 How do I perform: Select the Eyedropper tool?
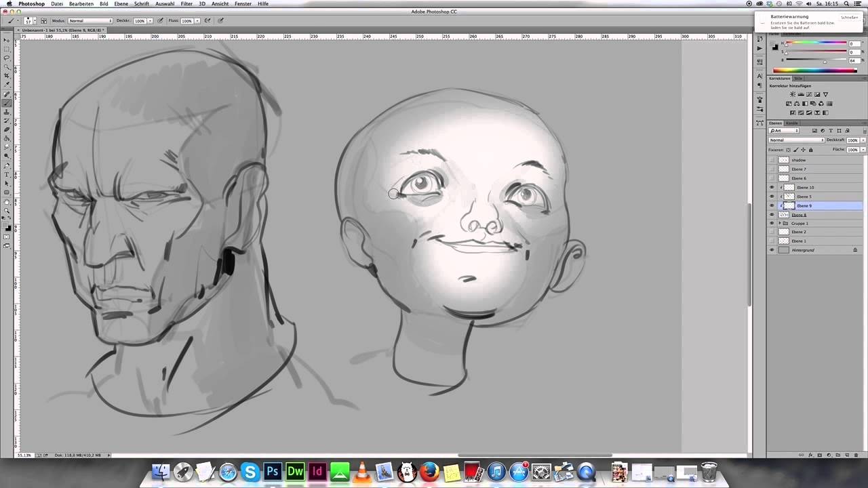click(7, 85)
